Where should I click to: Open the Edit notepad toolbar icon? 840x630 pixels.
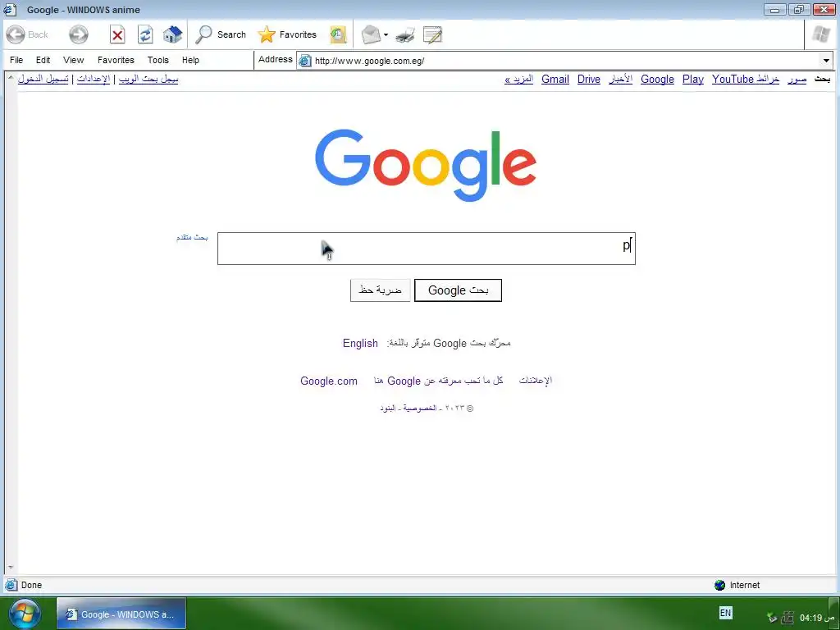432,35
